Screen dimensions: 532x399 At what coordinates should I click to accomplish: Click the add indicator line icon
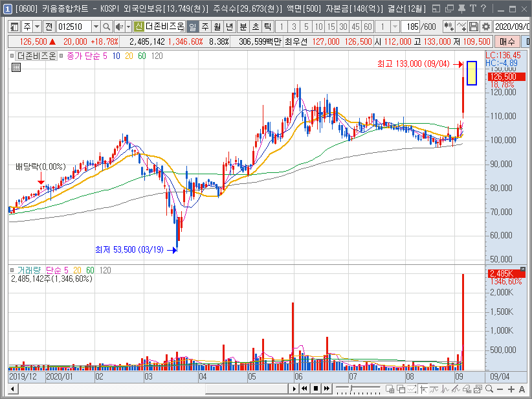pos(461,27)
